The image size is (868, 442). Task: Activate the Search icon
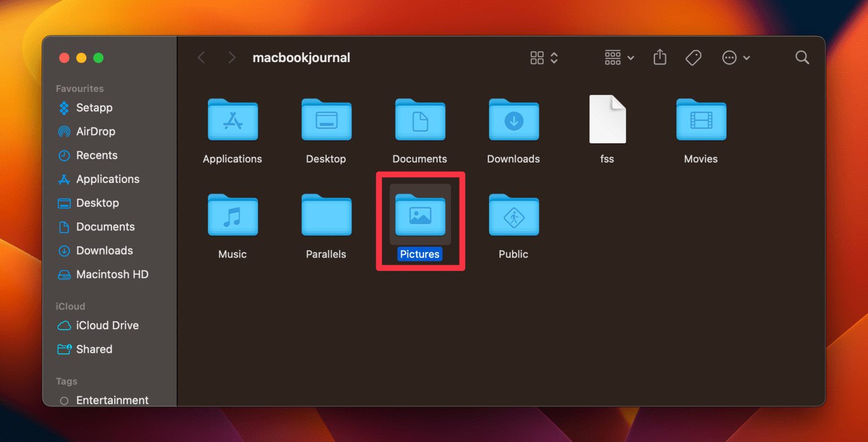pos(802,57)
